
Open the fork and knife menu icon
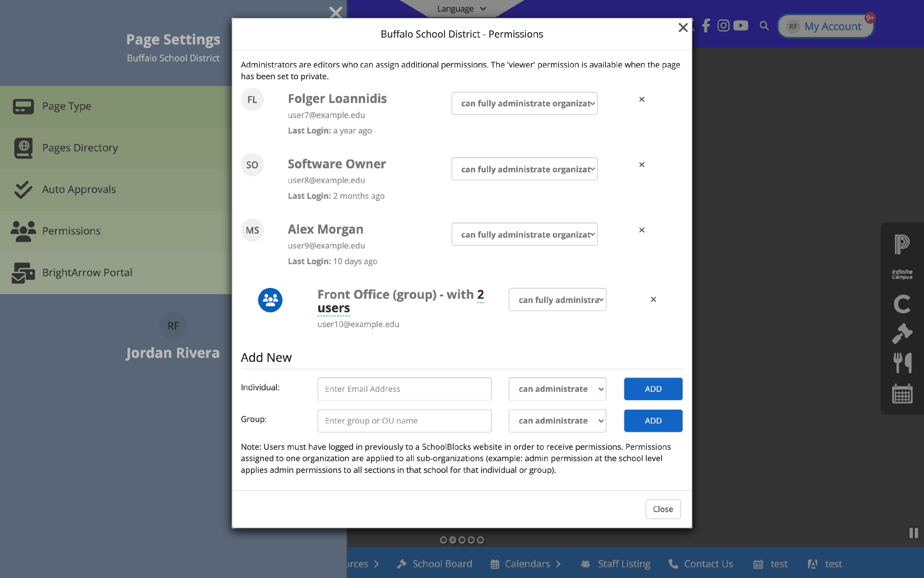(902, 363)
